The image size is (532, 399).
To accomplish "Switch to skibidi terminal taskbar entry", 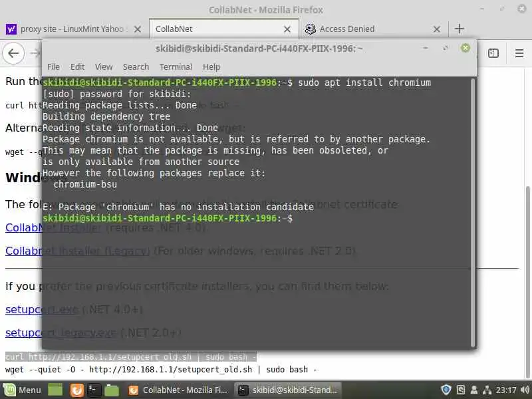I will click(x=288, y=390).
